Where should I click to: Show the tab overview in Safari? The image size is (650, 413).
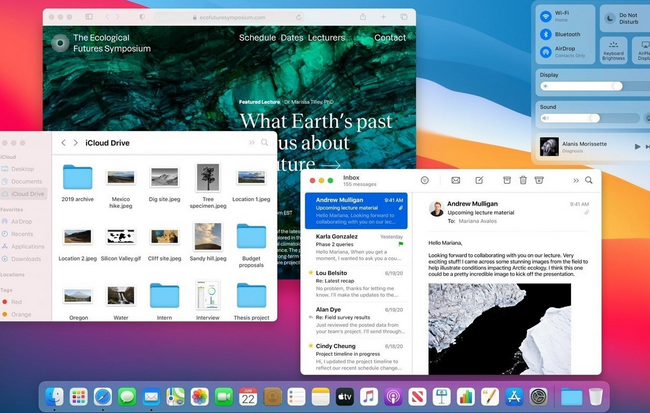click(404, 17)
